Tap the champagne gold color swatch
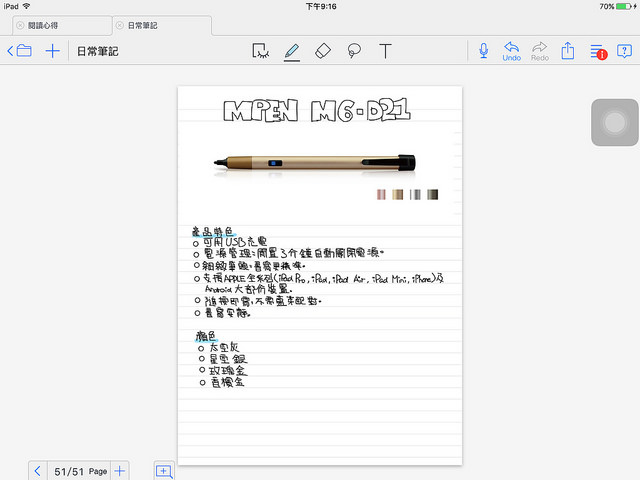The width and height of the screenshot is (640, 480). pyautogui.click(x=398, y=194)
